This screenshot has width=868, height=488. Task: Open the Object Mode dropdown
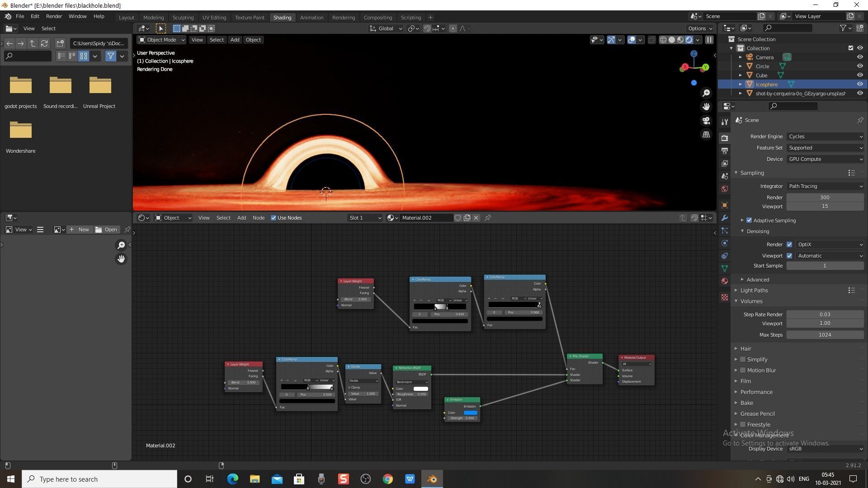tap(161, 40)
